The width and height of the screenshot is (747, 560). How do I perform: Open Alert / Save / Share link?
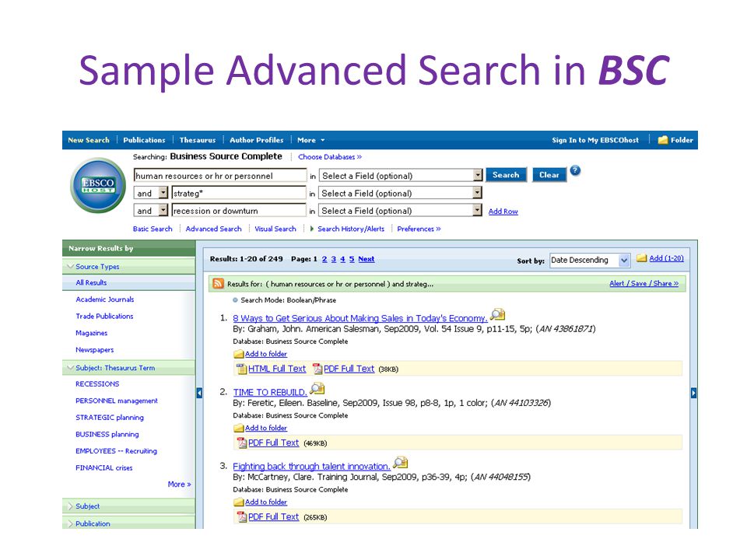[644, 283]
